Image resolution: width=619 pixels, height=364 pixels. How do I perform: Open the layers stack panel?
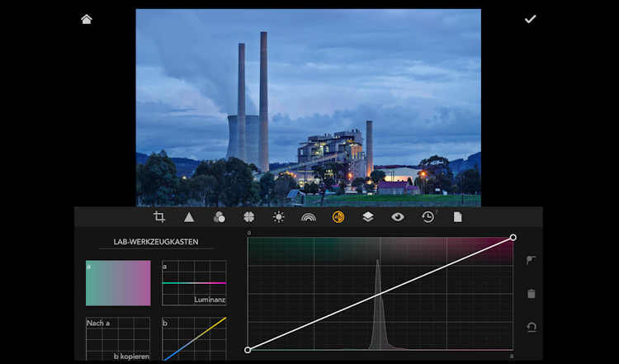click(368, 217)
